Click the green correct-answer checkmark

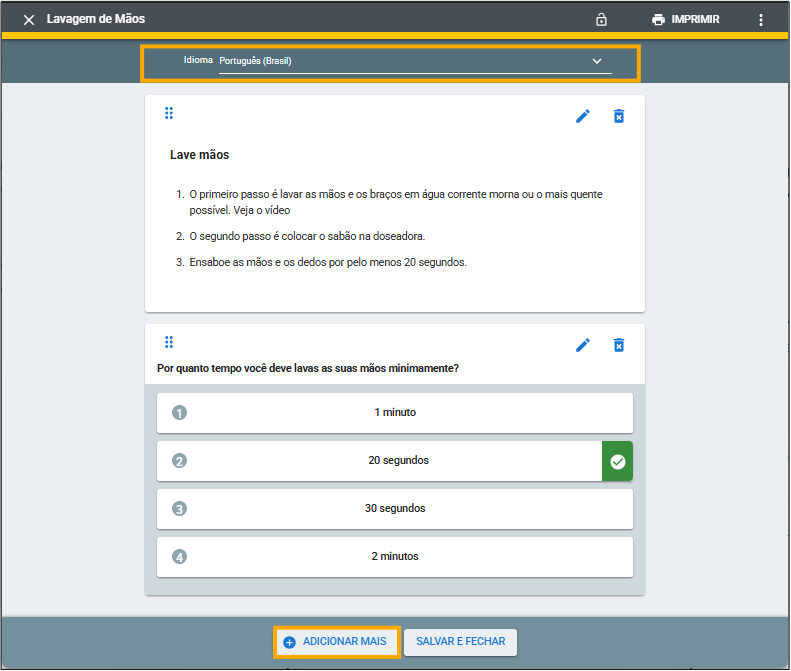click(x=617, y=461)
